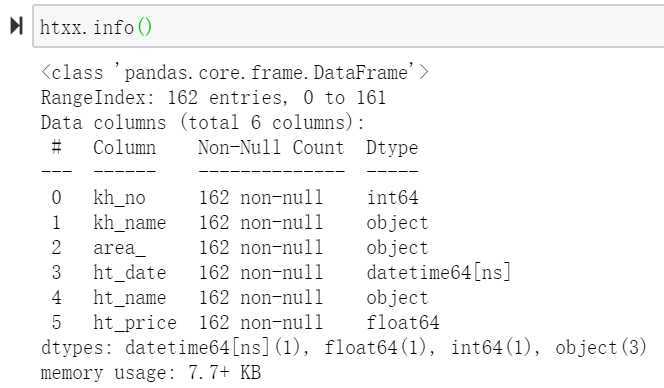The height and width of the screenshot is (388, 664).
Task: Select the word 'info' in the code cell
Action: pos(113,28)
